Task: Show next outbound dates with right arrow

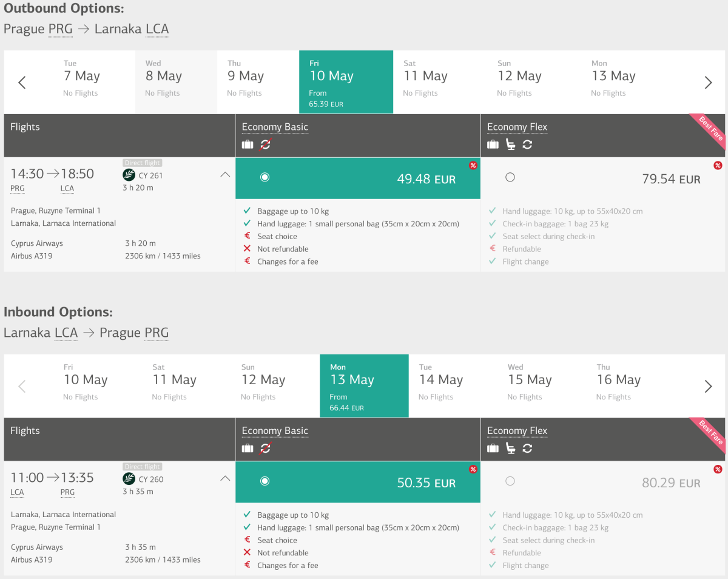Action: (x=708, y=83)
